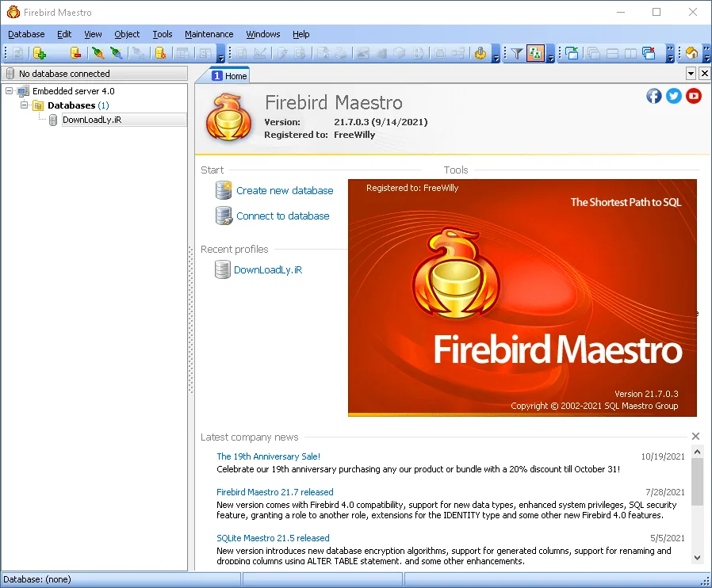This screenshot has height=588, width=712.
Task: Click the Databases folder icon in tree
Action: tap(38, 105)
